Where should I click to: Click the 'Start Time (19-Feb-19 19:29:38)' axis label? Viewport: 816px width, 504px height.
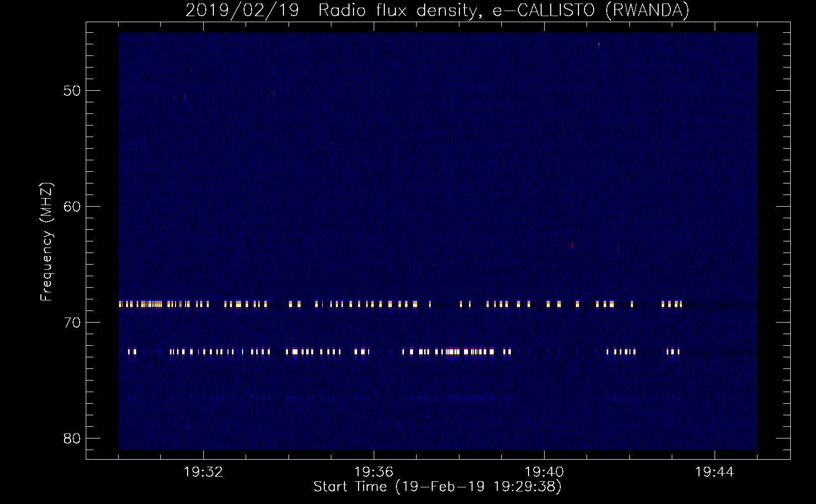coord(438,487)
